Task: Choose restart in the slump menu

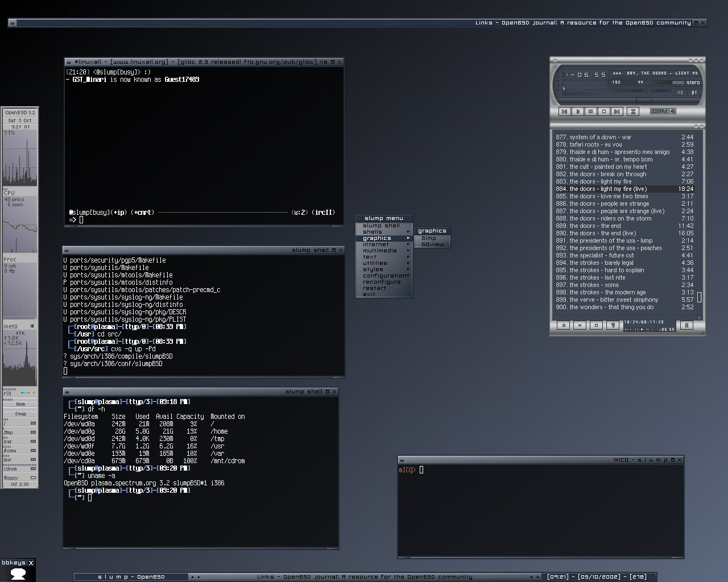Action: 374,288
